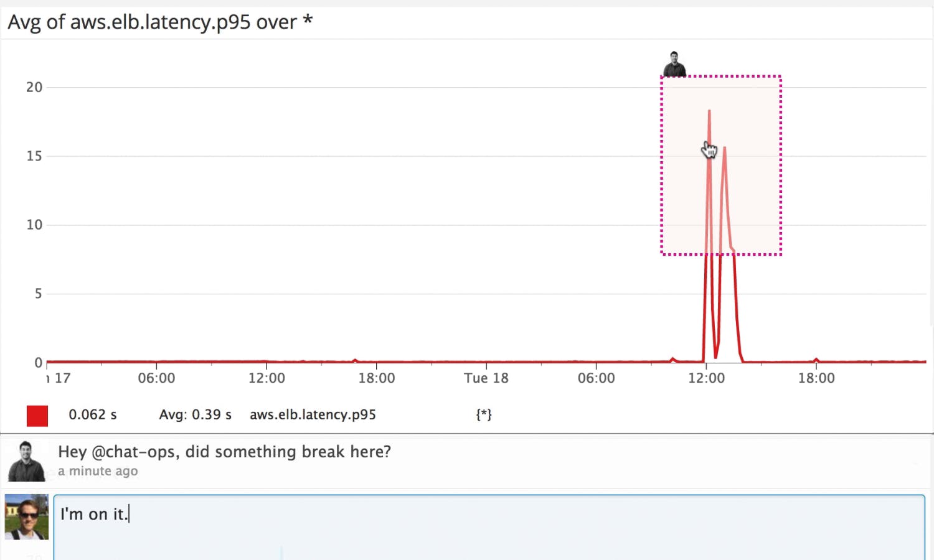Click the "Avg: 0.39 s" legend value
934x560 pixels.
pos(195,415)
